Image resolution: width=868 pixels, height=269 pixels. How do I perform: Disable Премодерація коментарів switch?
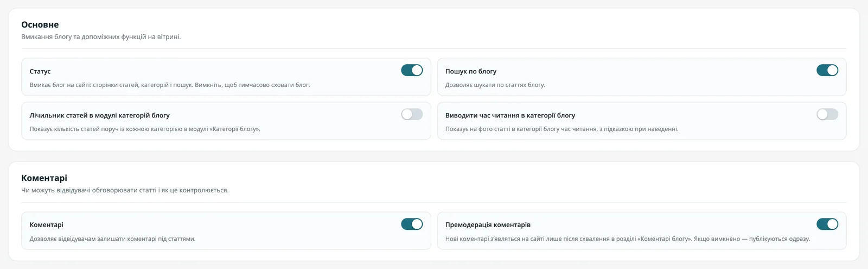827,224
